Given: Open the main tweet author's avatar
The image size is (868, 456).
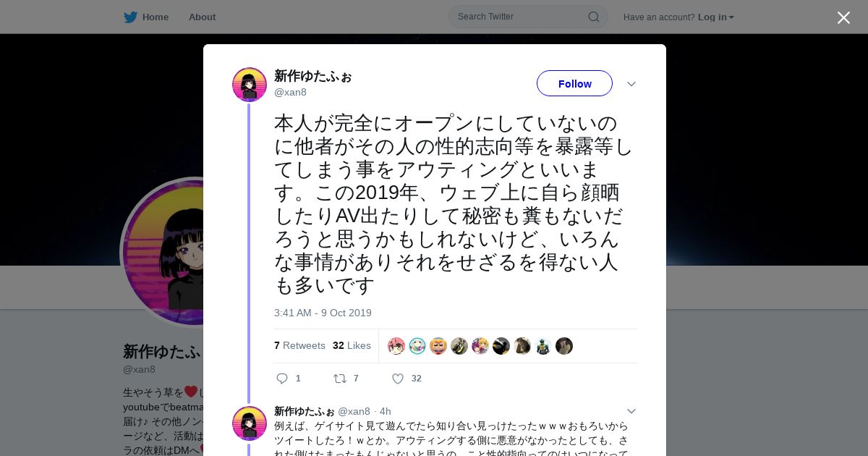Looking at the screenshot, I should [x=250, y=85].
